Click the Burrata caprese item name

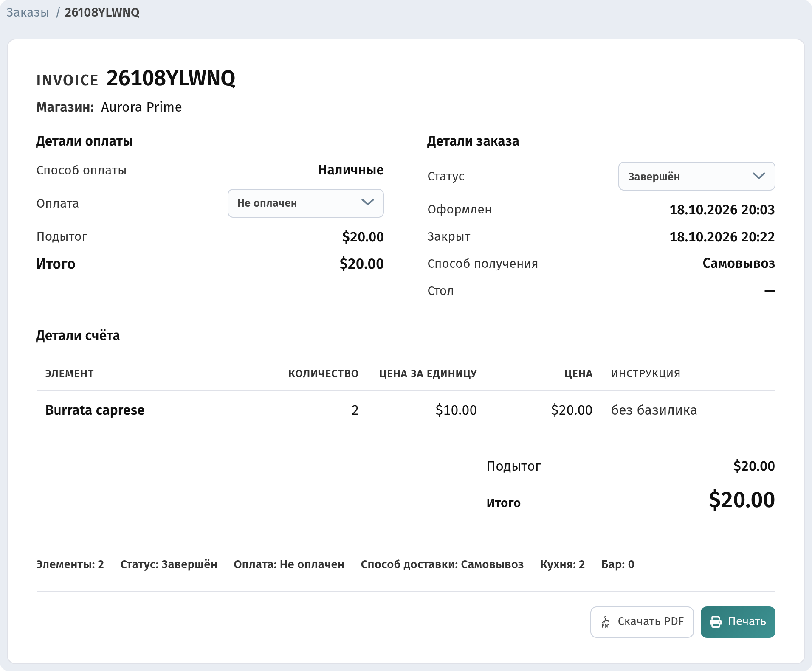[x=95, y=410]
